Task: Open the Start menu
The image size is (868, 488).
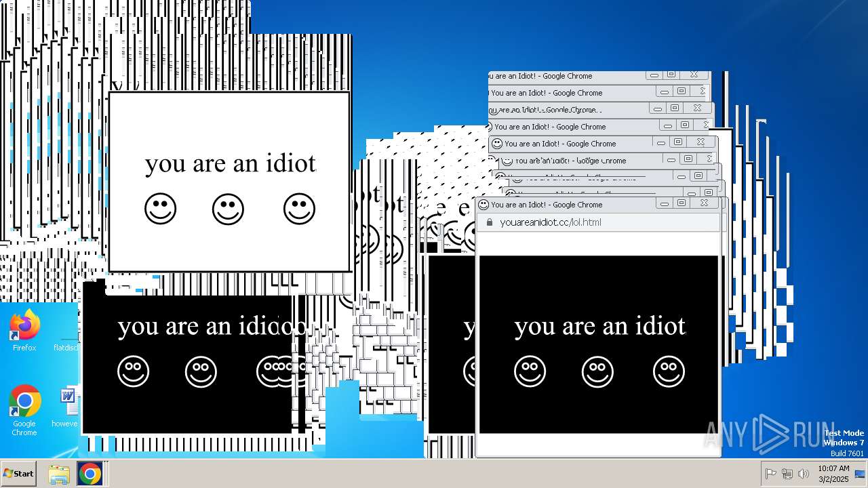Action: (x=19, y=474)
